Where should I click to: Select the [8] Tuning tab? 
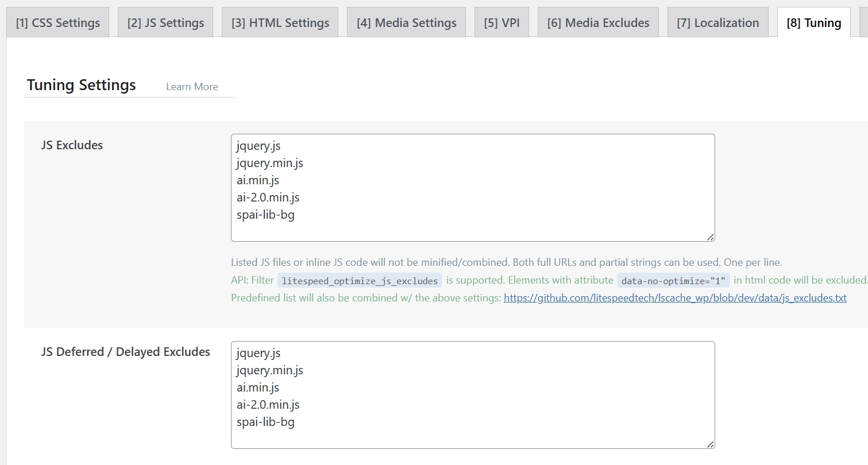point(813,23)
